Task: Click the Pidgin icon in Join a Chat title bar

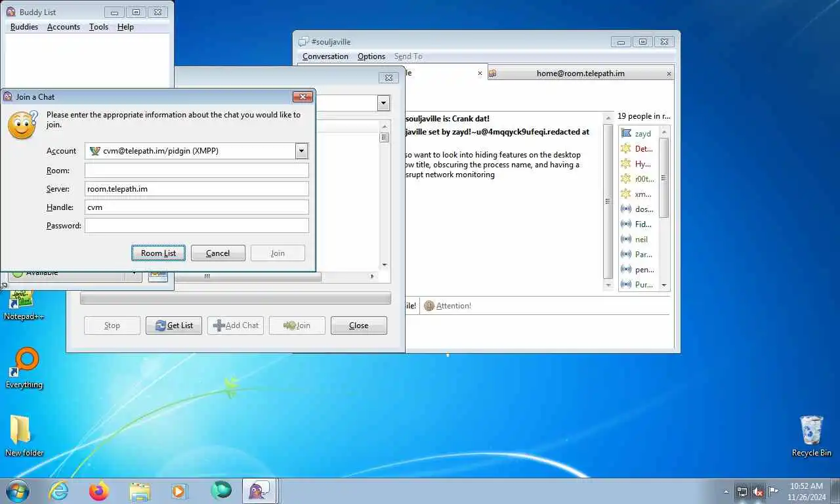Action: point(8,96)
